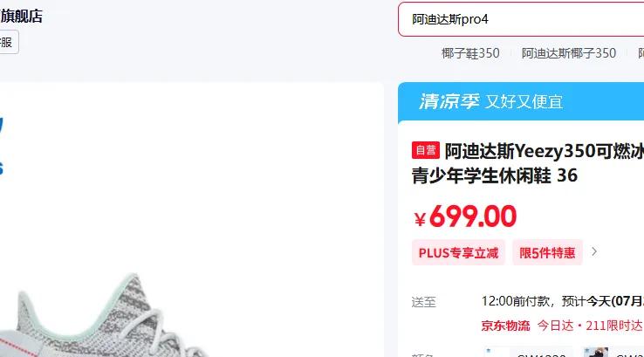This screenshot has width=644, height=357.
Task: Open the 客服 customer service button
Action: click(8, 42)
